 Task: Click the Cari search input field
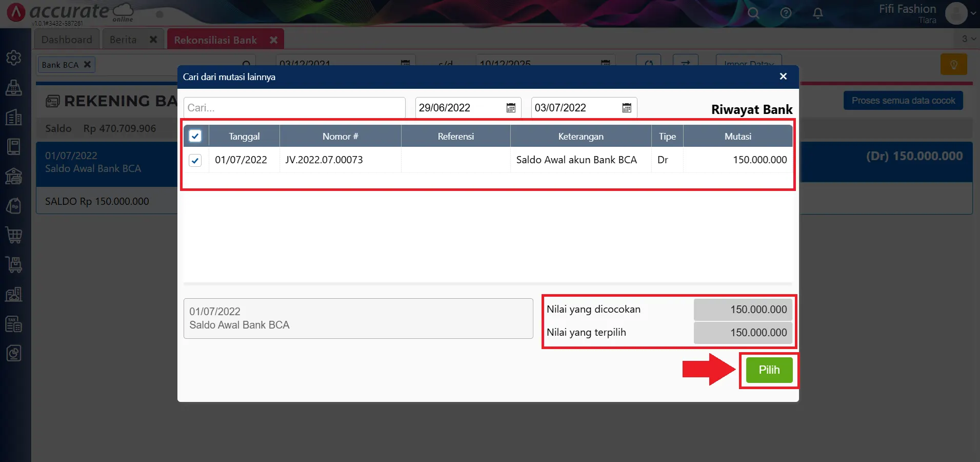(x=294, y=108)
